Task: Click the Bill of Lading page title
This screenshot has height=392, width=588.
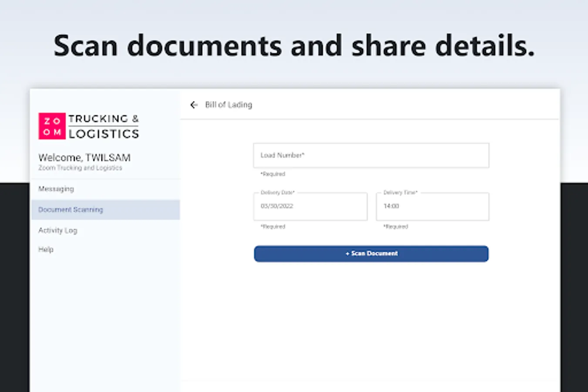Action: [228, 105]
